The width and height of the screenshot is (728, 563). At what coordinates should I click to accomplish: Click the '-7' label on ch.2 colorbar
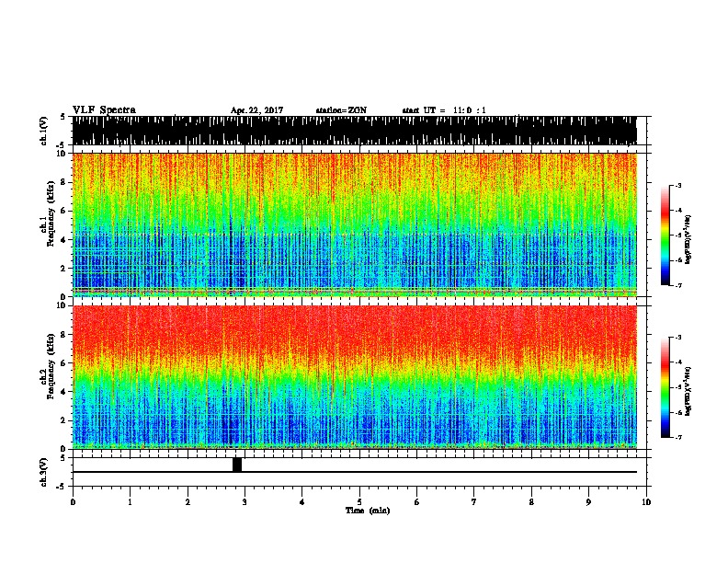point(678,437)
